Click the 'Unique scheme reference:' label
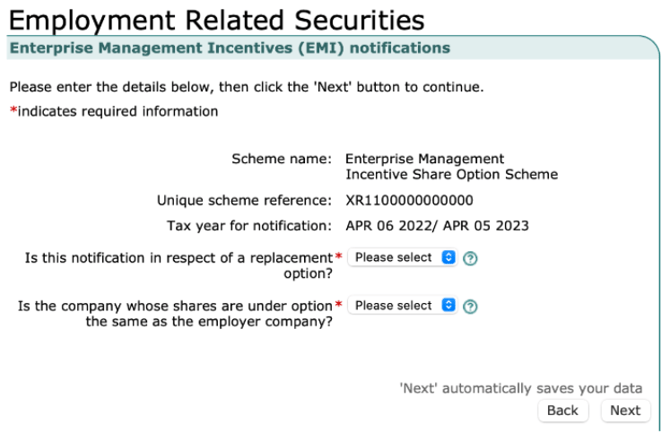Screen dimensions: 670x442 pos(244,200)
